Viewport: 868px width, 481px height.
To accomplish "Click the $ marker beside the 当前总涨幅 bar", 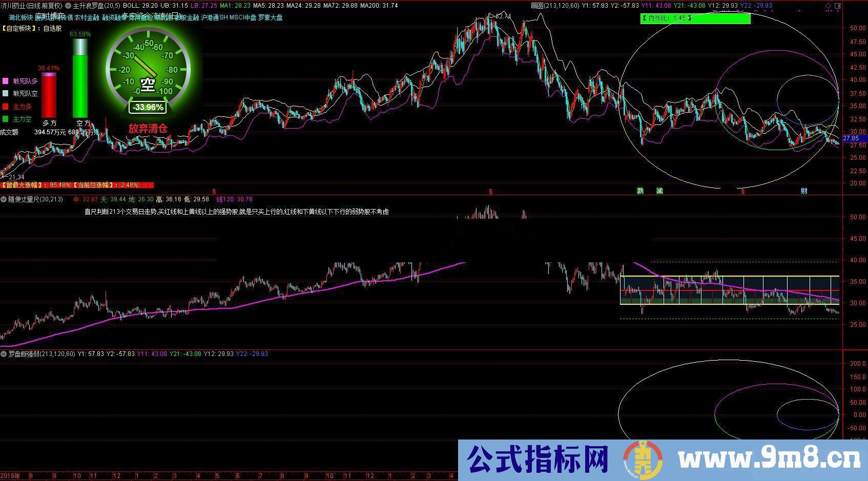I will click(214, 192).
